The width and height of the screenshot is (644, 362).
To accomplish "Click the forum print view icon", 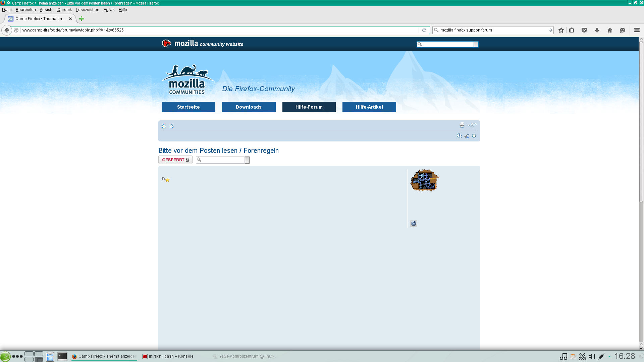I will pos(462,125).
